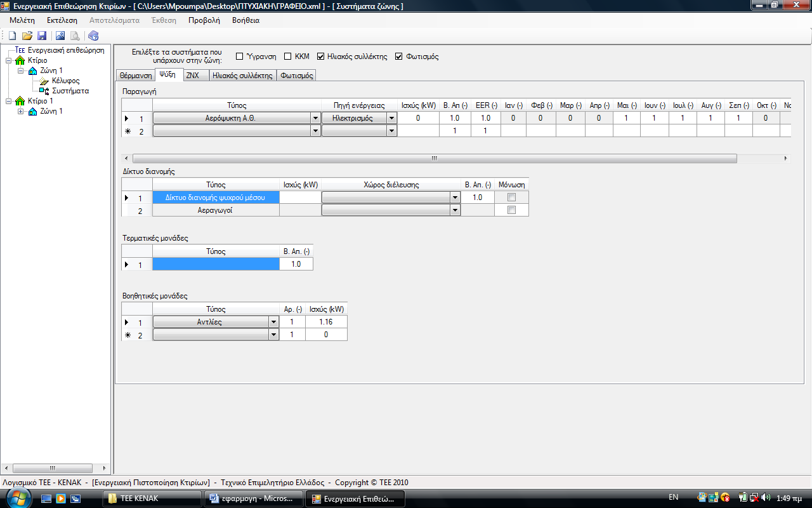Click the Show desktop quick launch icon

point(46,498)
